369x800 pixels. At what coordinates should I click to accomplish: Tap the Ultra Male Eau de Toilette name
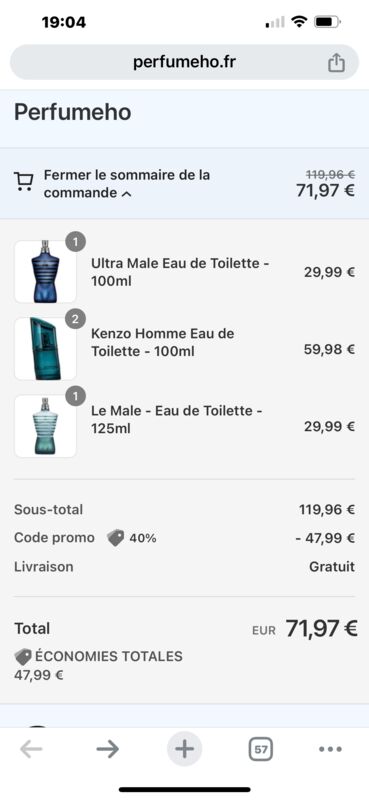point(181,272)
